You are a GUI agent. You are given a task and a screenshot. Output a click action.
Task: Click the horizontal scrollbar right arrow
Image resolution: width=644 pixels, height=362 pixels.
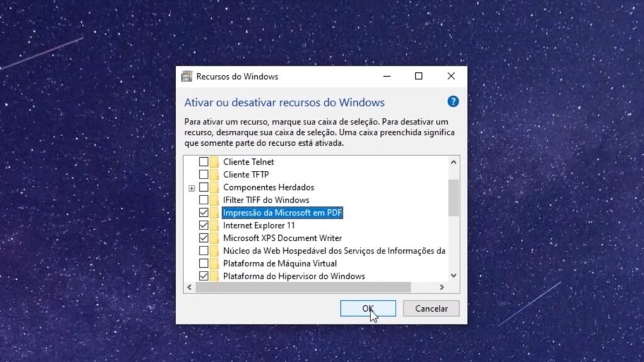(x=442, y=287)
